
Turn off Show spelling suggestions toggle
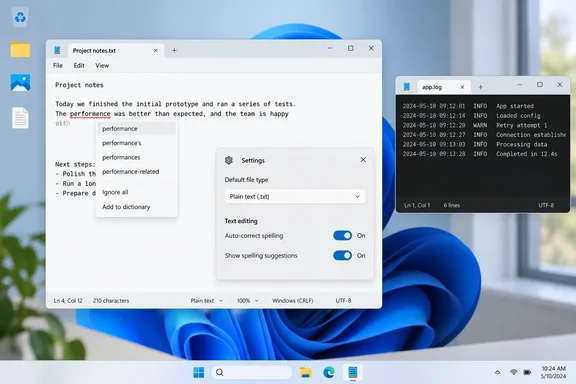pyautogui.click(x=342, y=255)
